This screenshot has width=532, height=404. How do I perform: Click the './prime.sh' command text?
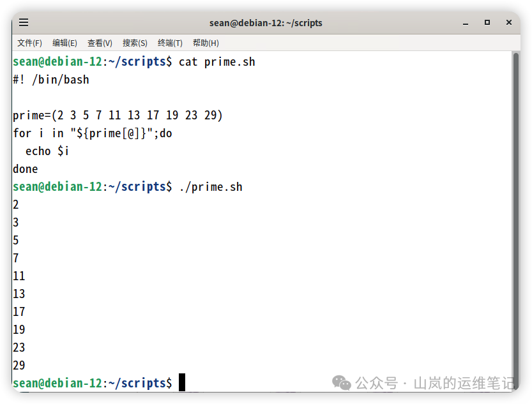211,187
